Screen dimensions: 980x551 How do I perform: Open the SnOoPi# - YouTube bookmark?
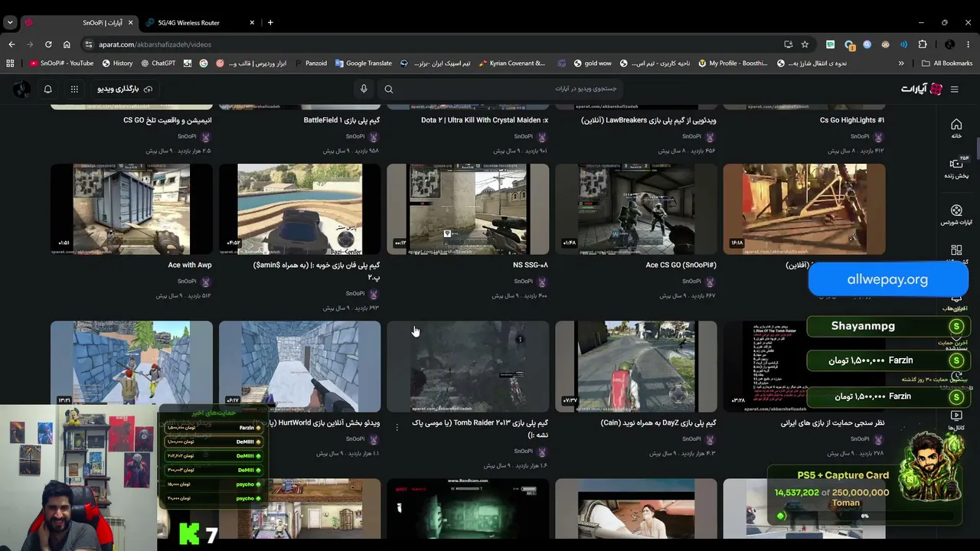(x=61, y=64)
